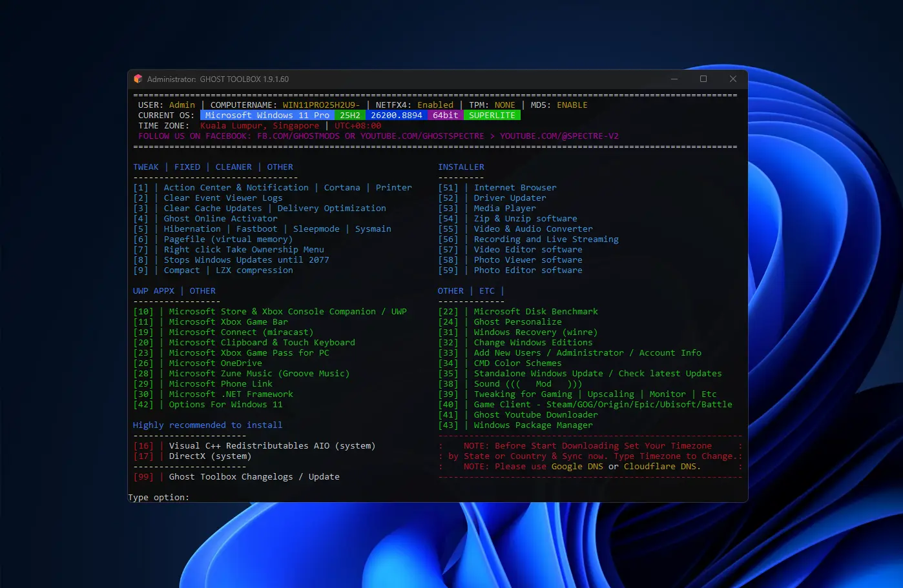Click the build number '26200.8894'

tap(397, 116)
